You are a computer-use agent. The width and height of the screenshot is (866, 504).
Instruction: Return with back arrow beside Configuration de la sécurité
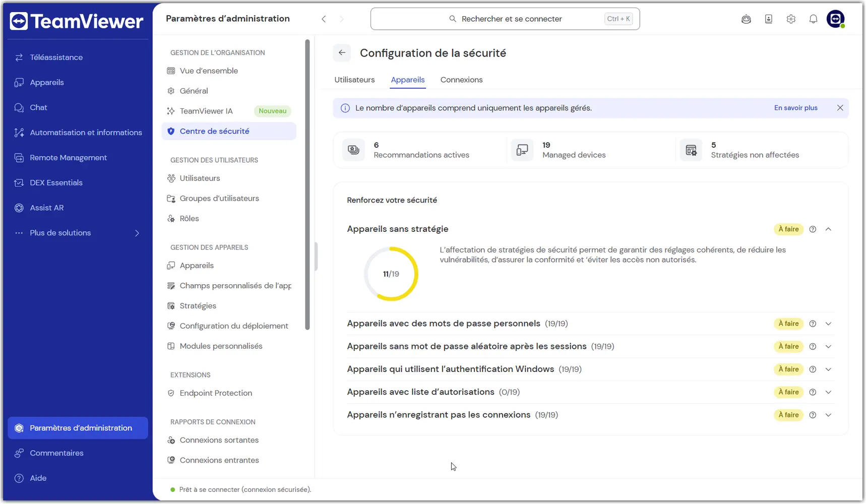tap(342, 52)
